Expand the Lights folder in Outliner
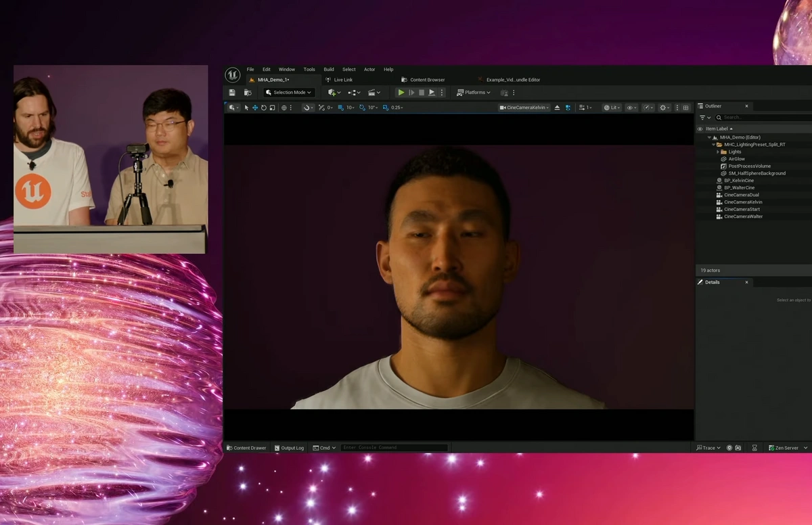Image resolution: width=812 pixels, height=525 pixels. [718, 152]
